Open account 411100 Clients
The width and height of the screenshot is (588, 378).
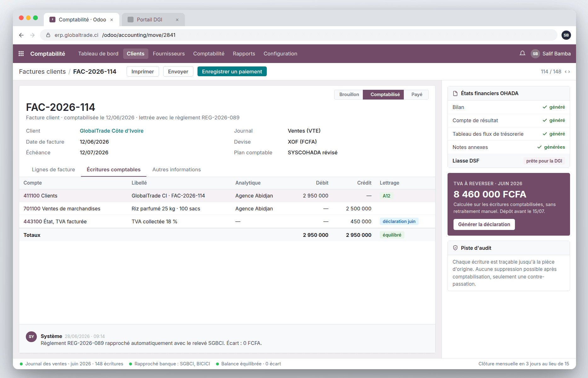tap(40, 196)
